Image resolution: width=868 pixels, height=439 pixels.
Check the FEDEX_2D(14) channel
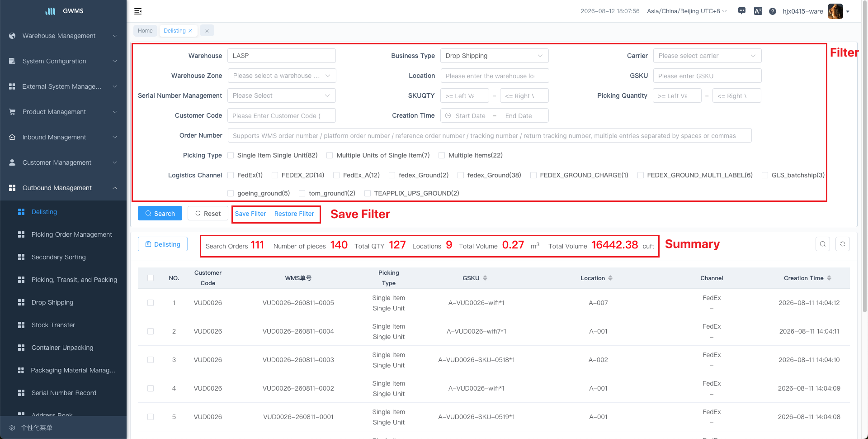pyautogui.click(x=274, y=175)
